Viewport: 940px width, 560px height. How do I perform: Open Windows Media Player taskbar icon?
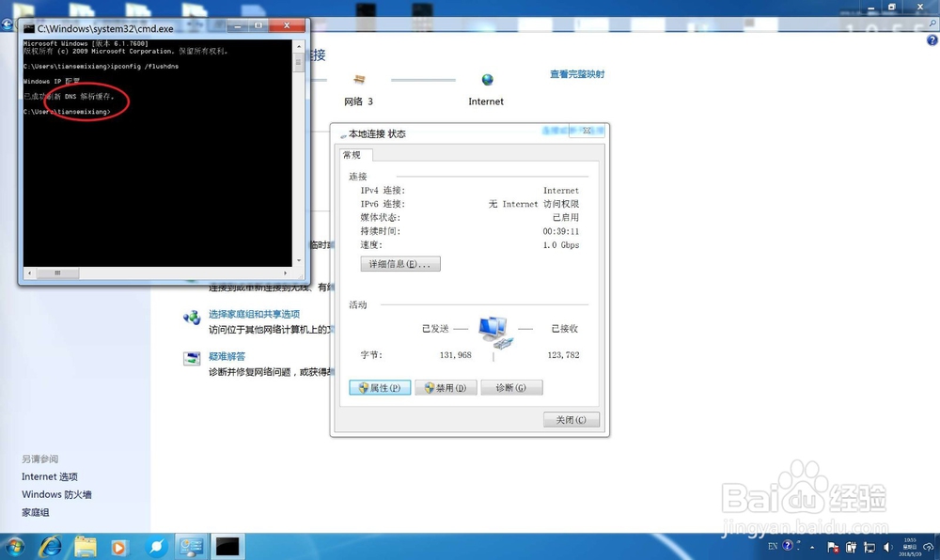coord(118,547)
